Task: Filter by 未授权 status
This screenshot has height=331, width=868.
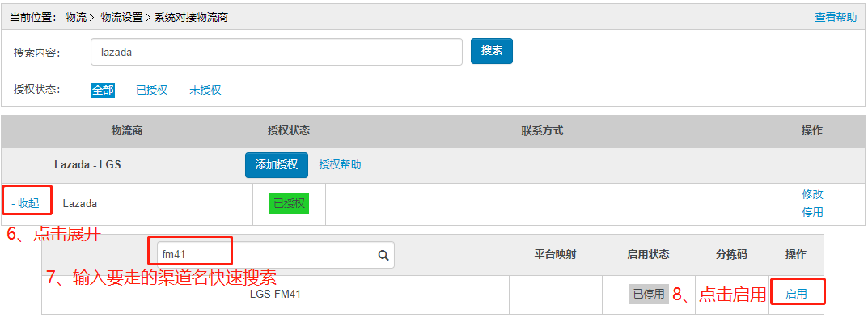Action: coord(205,90)
